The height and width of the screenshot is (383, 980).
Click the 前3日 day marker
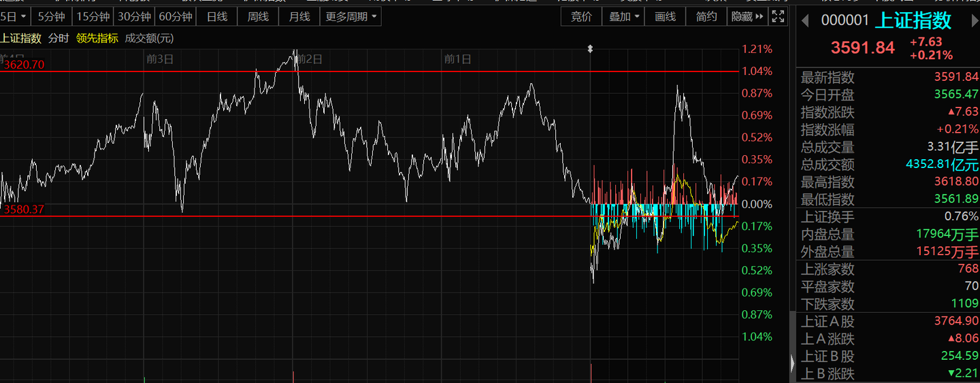pos(160,59)
